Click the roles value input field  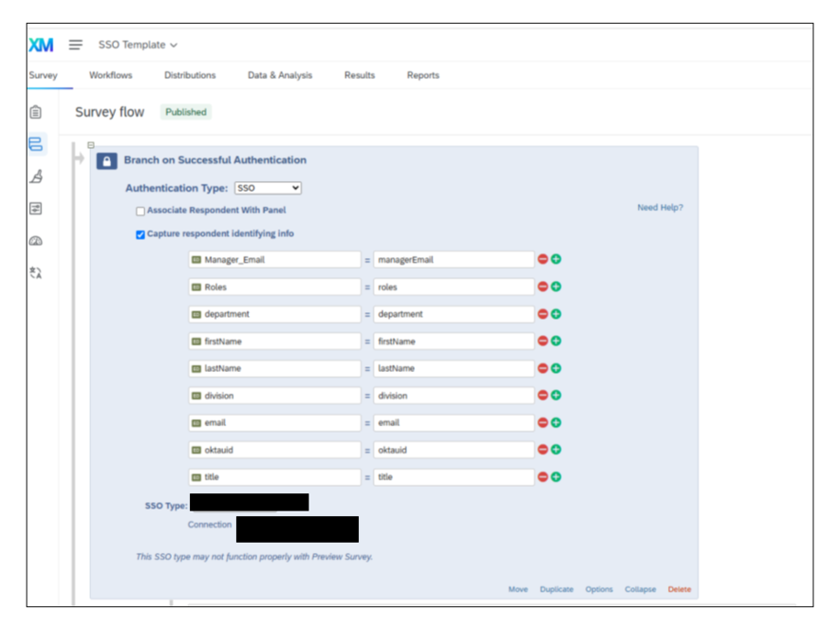(454, 287)
